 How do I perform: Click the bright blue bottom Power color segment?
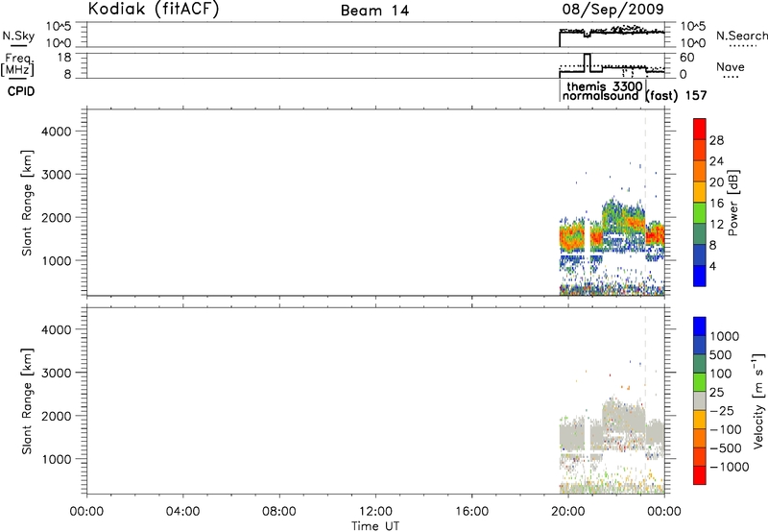click(700, 276)
